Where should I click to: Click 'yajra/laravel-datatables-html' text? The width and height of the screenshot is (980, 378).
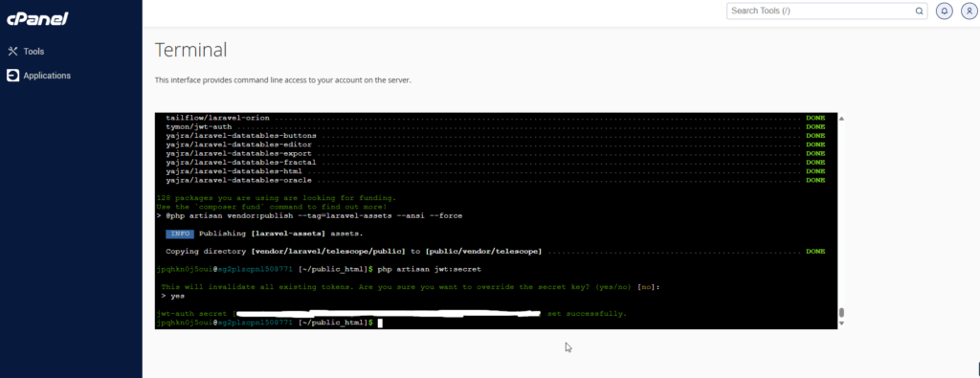pos(234,171)
